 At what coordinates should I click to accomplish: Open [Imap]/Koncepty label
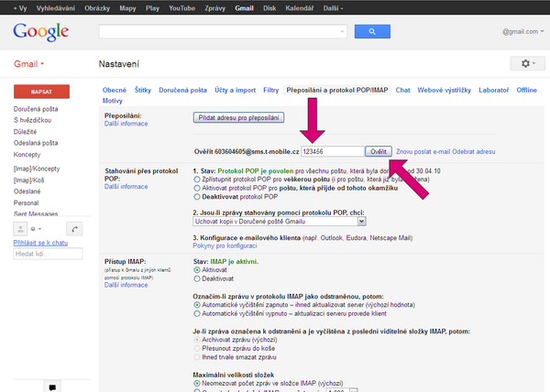click(x=37, y=169)
